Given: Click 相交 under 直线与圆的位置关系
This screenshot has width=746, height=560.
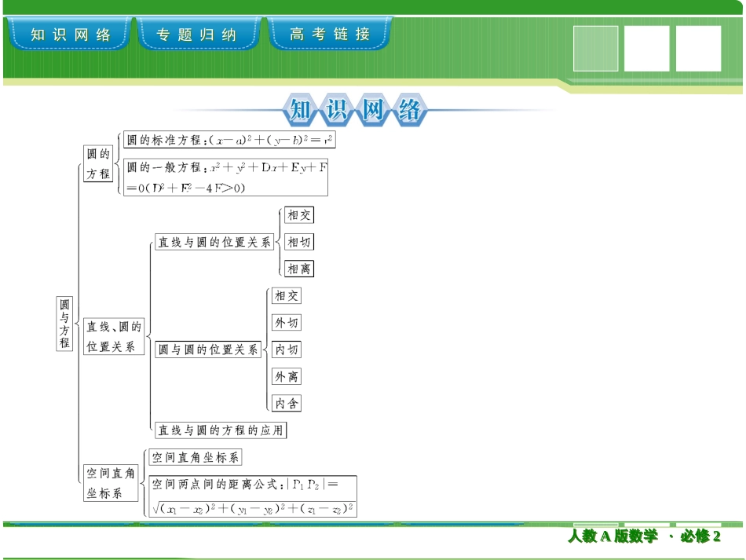Looking at the screenshot, I should 299,214.
